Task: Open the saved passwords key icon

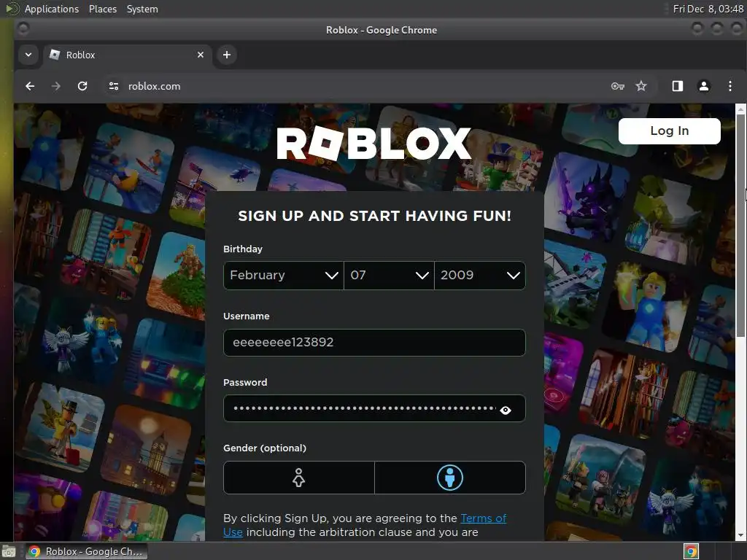Action: pos(617,86)
